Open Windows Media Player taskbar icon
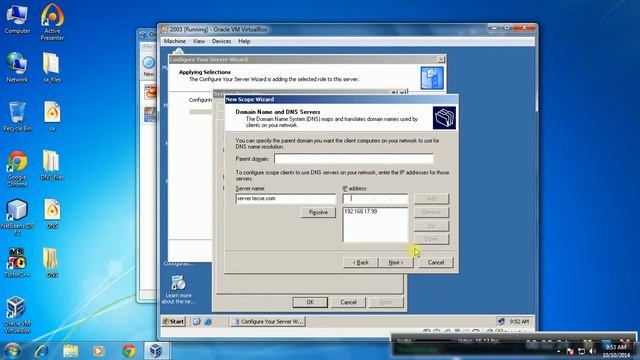 coord(98,351)
